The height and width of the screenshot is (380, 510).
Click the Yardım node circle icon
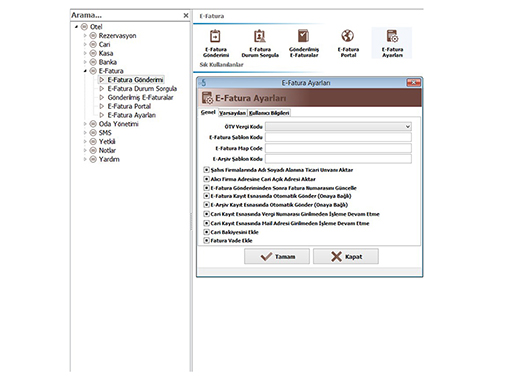click(x=93, y=159)
